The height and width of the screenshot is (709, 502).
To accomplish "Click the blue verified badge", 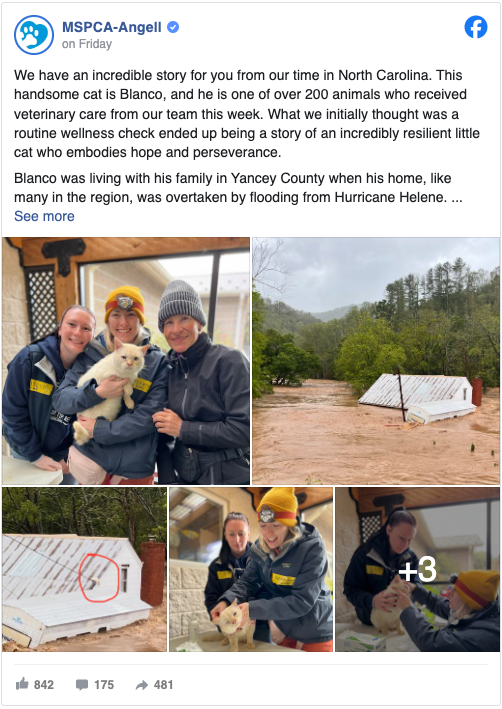I will [x=173, y=27].
